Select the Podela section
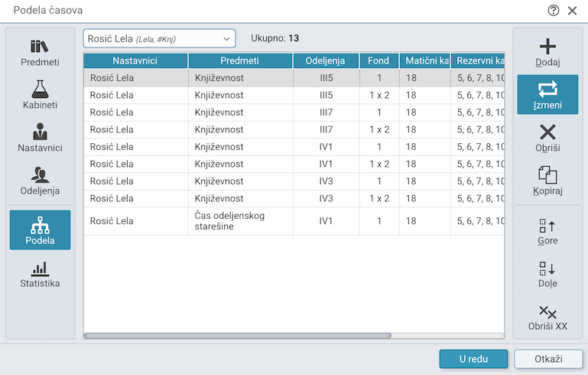This screenshot has width=588, height=375. coord(40,230)
